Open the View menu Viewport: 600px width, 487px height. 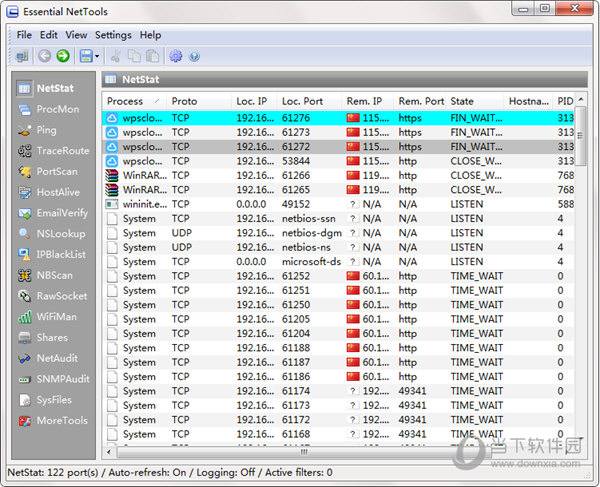tap(76, 35)
